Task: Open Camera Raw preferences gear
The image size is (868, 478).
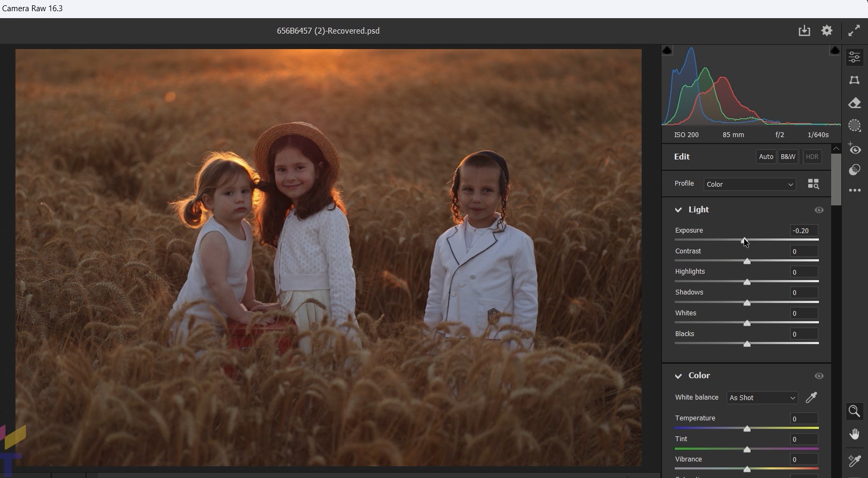Action: click(x=827, y=31)
